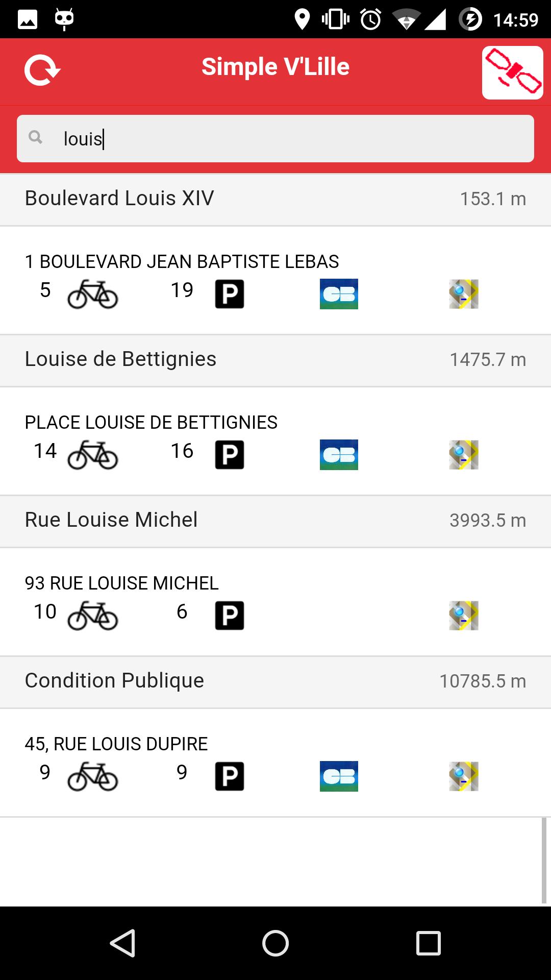Viewport: 551px width, 980px height.
Task: Focus the station search field
Action: [275, 138]
